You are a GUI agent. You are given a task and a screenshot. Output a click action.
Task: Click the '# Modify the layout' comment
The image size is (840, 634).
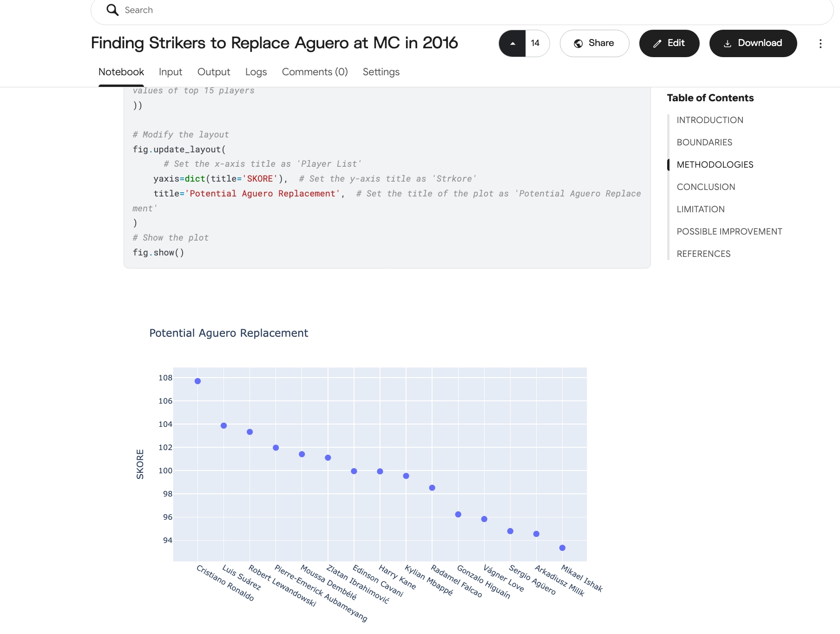[181, 135]
